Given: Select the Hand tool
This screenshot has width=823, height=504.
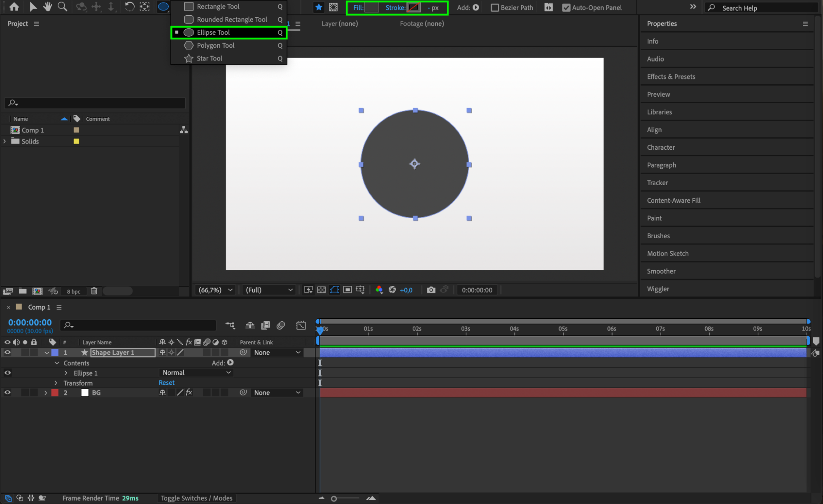Looking at the screenshot, I should coord(48,7).
